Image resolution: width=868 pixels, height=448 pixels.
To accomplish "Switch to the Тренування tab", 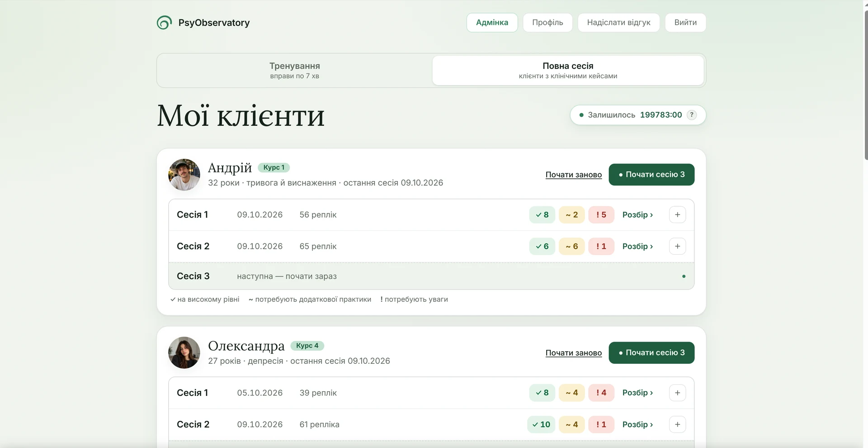I will [x=295, y=71].
